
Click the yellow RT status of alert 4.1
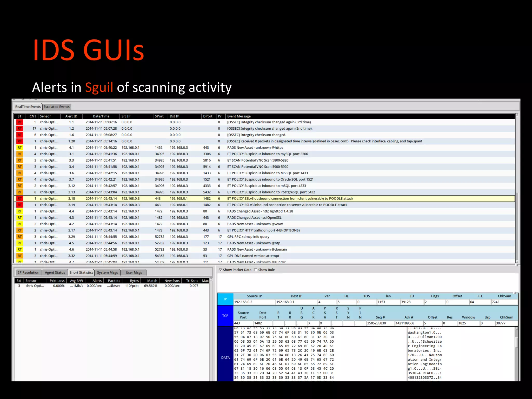[x=20, y=148]
